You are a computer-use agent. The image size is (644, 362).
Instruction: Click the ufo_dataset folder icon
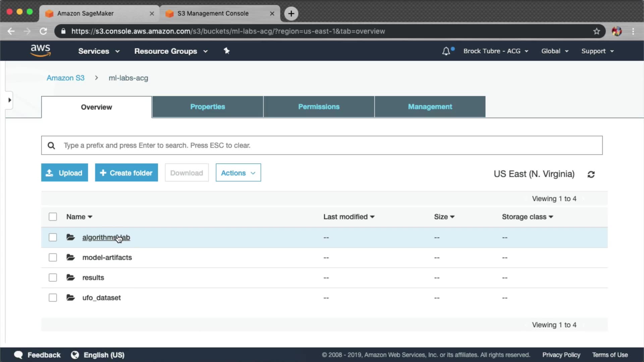point(70,298)
